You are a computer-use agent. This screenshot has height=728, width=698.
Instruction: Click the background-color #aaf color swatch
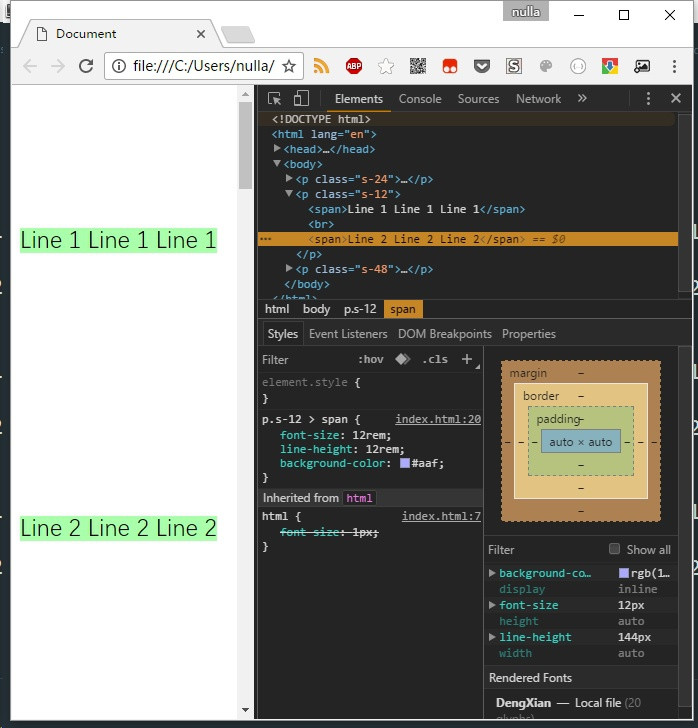[405, 464]
